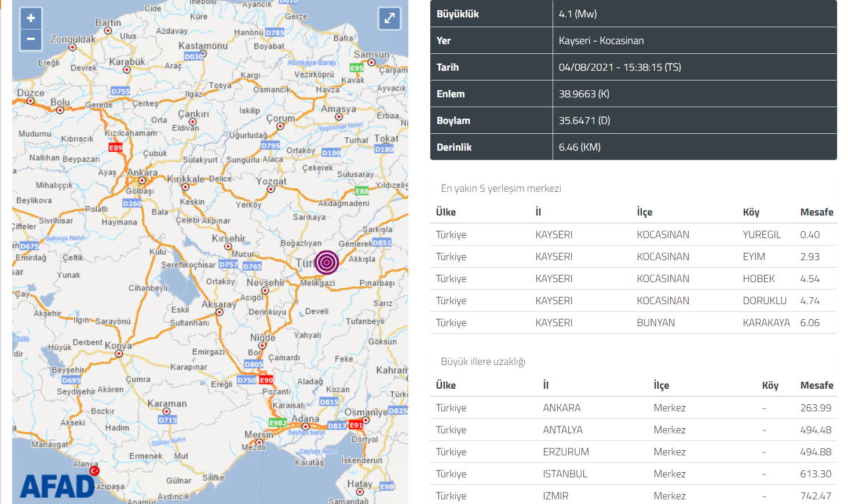
Task: Click the red E90 road shield
Action: click(266, 380)
